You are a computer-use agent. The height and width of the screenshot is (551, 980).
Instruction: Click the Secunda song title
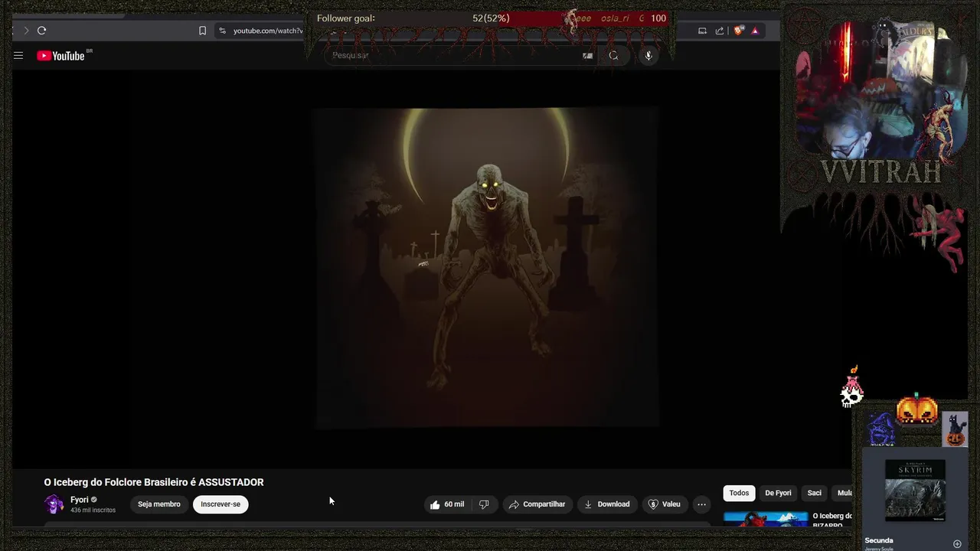(879, 540)
